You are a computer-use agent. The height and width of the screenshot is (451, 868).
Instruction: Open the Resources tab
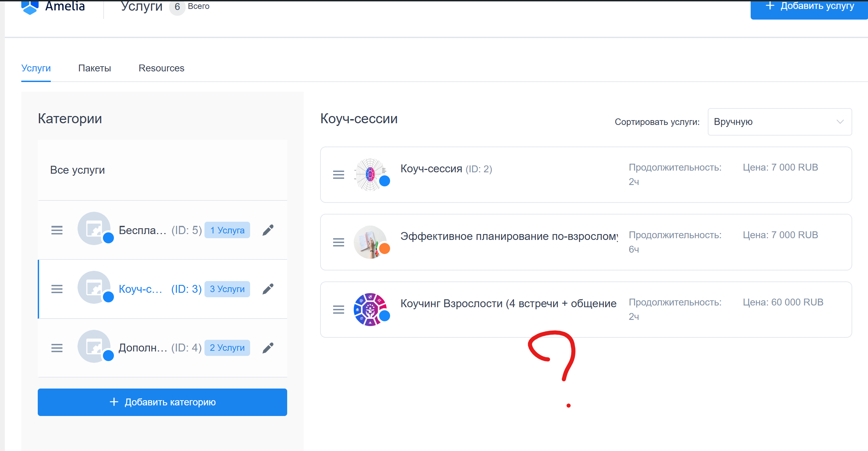[161, 68]
